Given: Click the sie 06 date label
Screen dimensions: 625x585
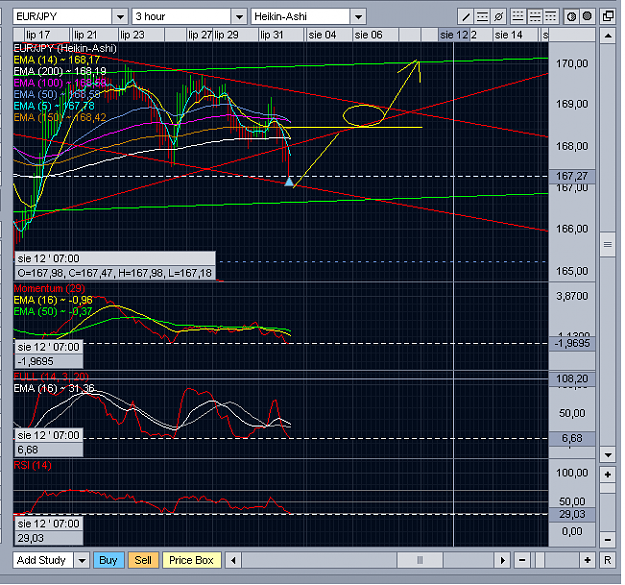Looking at the screenshot, I should [x=369, y=35].
